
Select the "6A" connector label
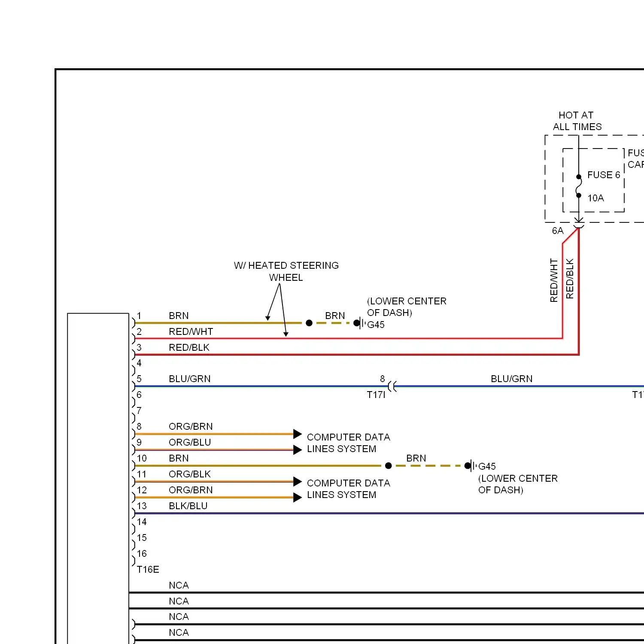tap(558, 231)
